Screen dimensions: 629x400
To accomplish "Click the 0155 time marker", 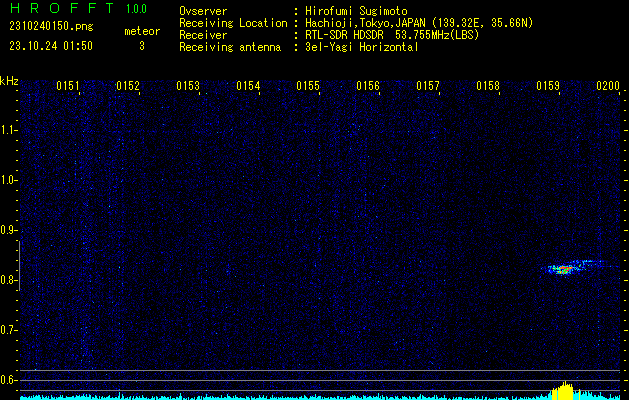I will click(308, 86).
